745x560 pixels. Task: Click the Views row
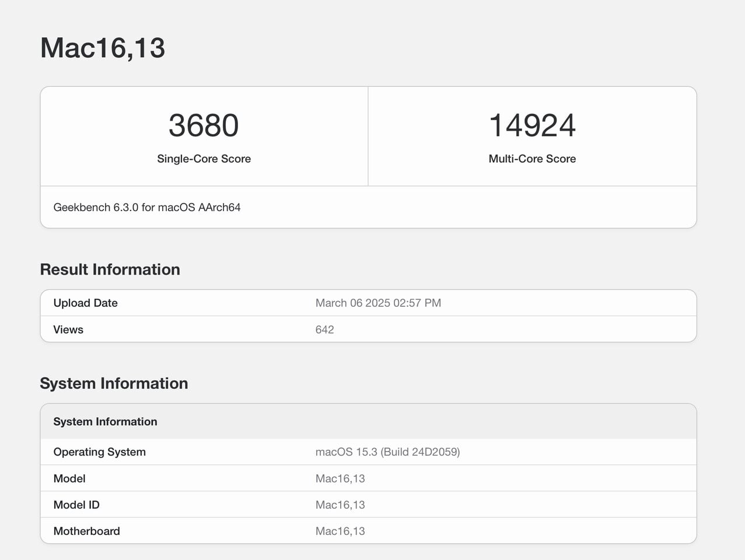(68, 329)
